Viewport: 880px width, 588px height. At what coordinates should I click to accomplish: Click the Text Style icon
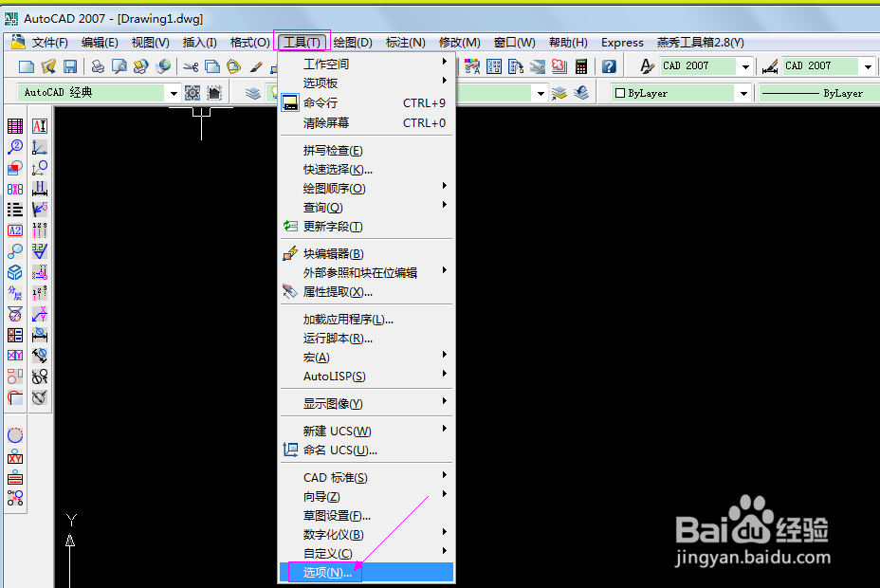pos(647,66)
